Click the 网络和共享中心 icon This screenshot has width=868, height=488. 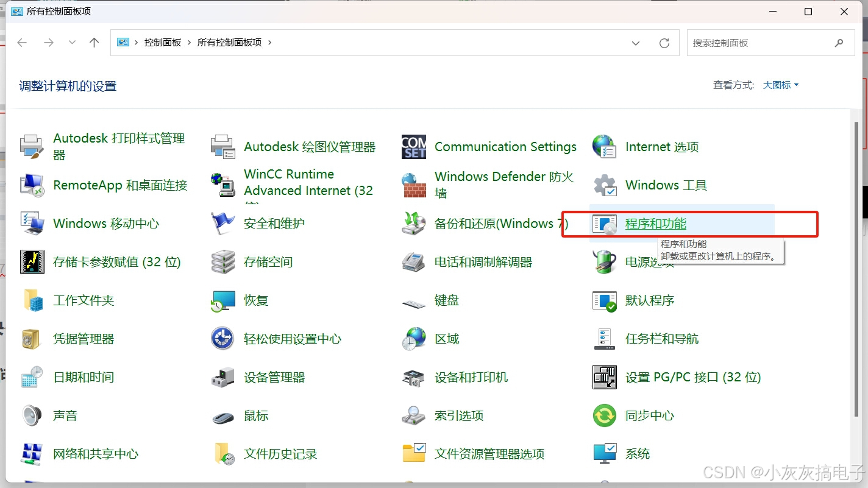(x=32, y=454)
